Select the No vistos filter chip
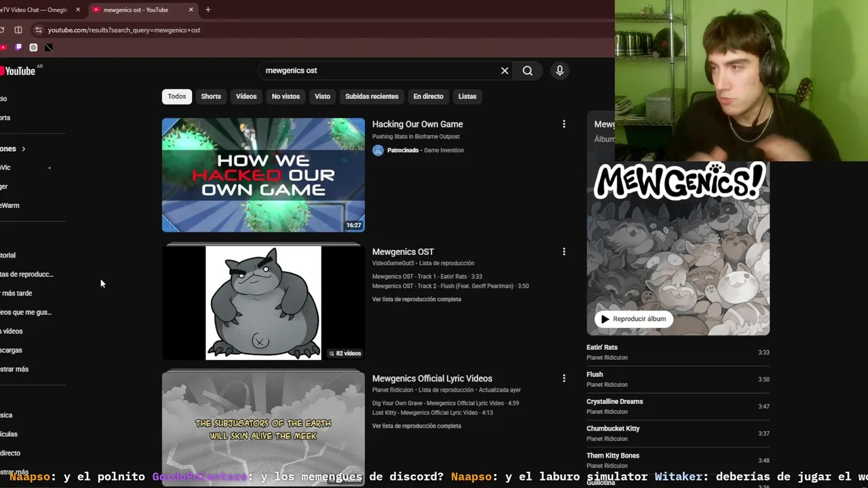Image resolution: width=868 pixels, height=488 pixels. 285,96
